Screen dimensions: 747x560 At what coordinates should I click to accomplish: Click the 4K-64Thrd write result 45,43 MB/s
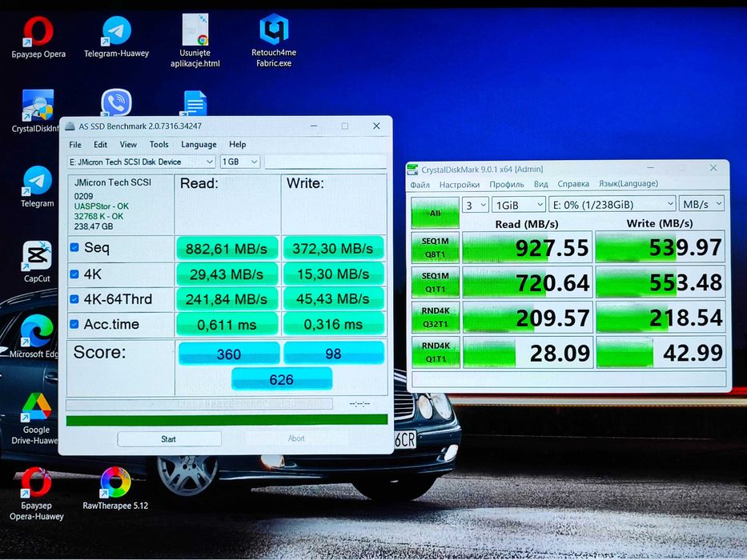point(333,299)
